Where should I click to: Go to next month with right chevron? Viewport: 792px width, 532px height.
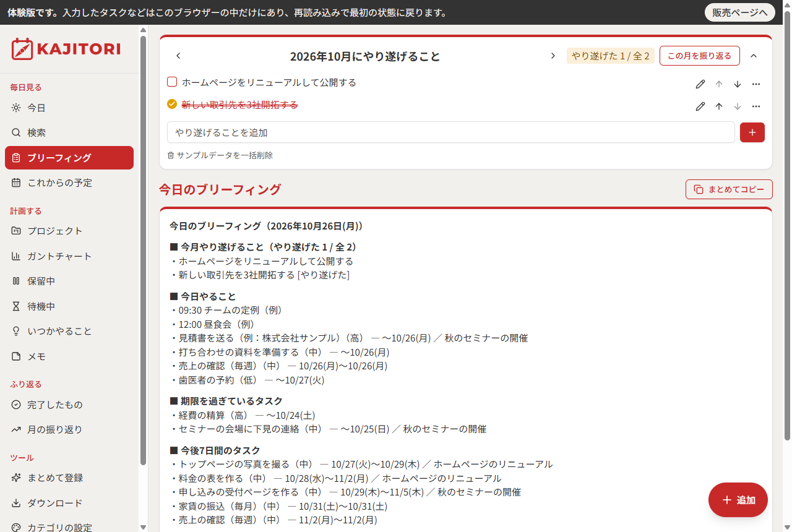point(553,56)
